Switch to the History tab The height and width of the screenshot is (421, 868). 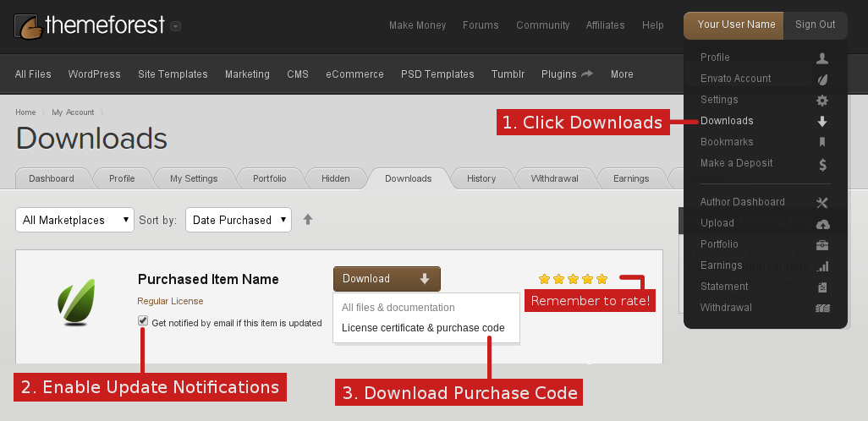pos(481,178)
